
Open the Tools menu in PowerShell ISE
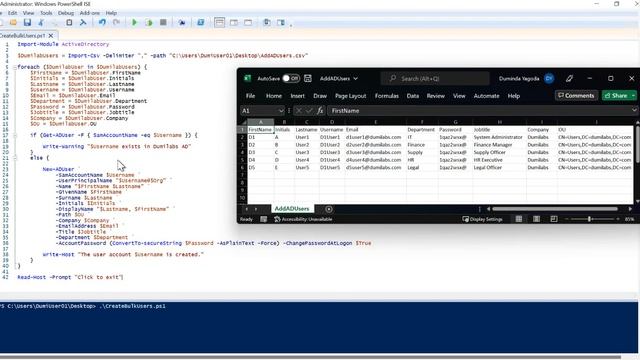[46, 13]
